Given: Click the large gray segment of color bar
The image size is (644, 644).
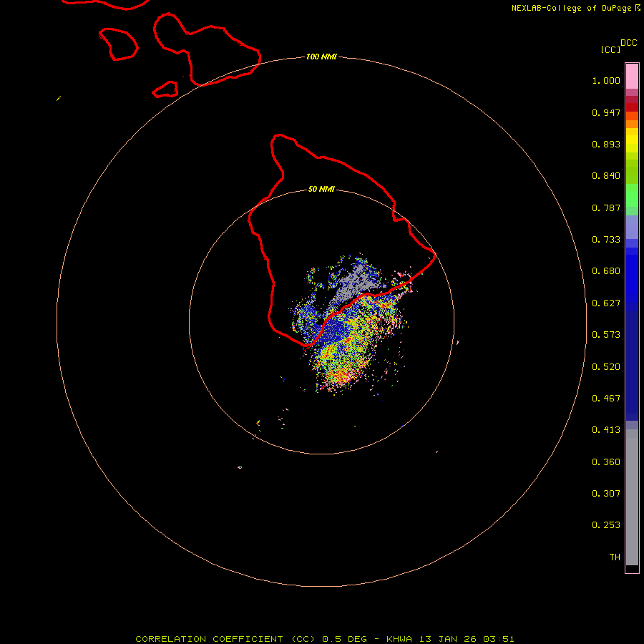Looking at the screenshot, I should click(632, 501).
